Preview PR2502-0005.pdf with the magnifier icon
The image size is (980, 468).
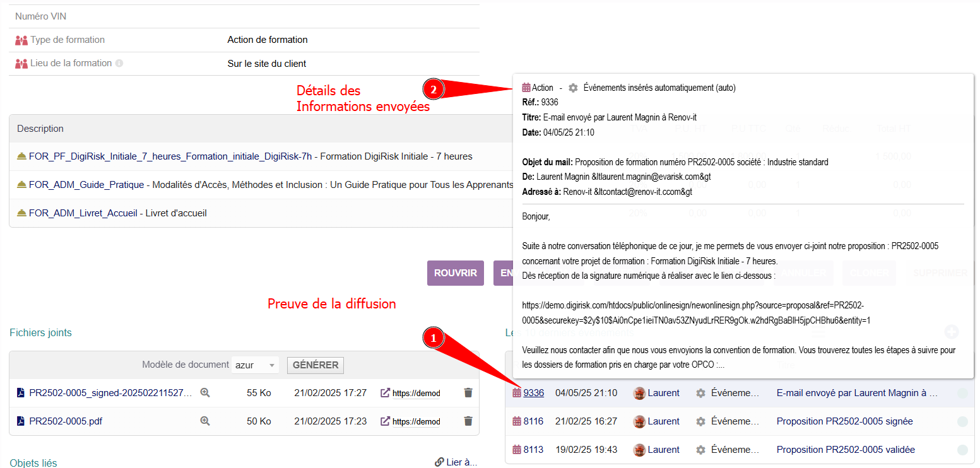pos(205,421)
